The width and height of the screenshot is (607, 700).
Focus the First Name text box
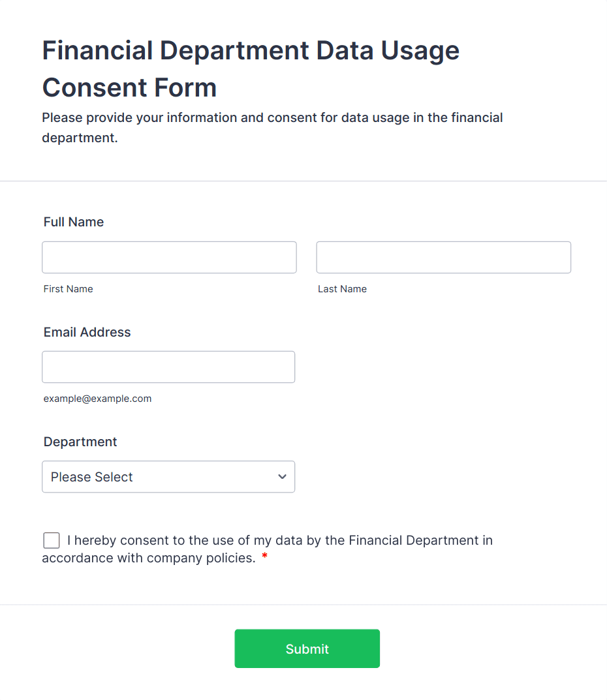pos(169,257)
